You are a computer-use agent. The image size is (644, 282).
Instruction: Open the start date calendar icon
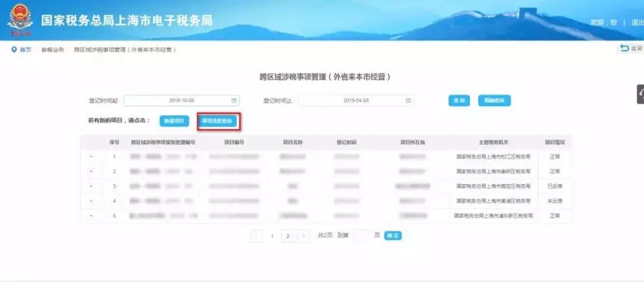tap(234, 101)
